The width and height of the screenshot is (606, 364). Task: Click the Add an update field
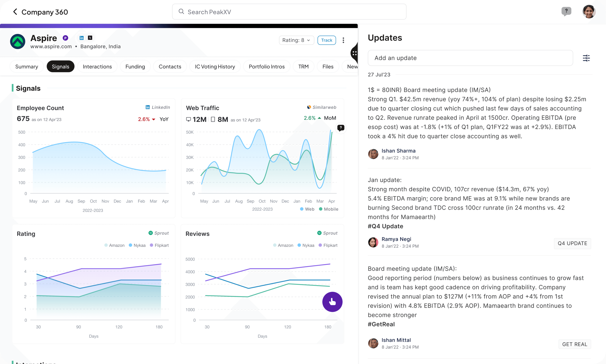[x=470, y=58]
